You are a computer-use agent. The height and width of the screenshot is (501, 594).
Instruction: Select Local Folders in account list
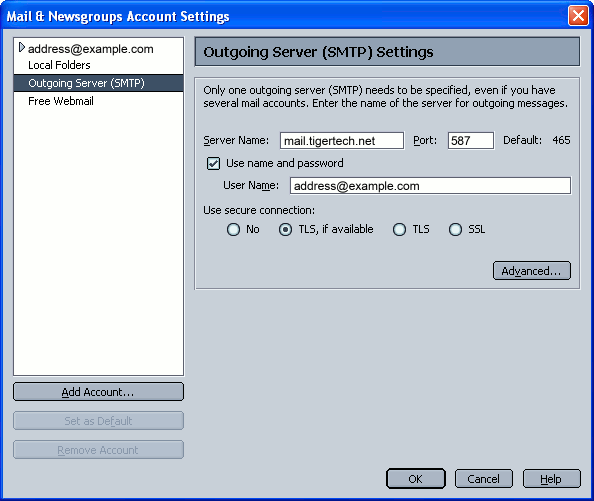pos(59,65)
